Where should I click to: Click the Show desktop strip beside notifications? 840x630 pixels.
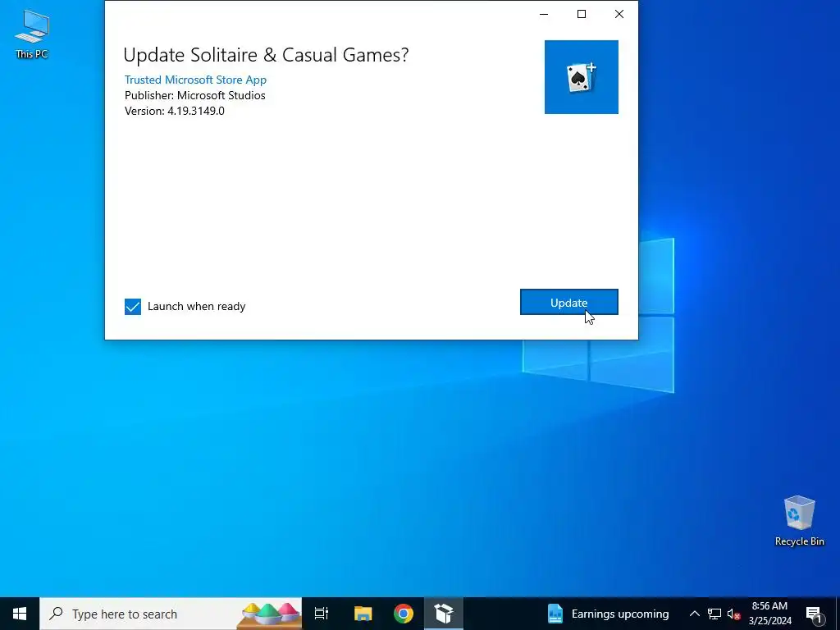click(838, 614)
